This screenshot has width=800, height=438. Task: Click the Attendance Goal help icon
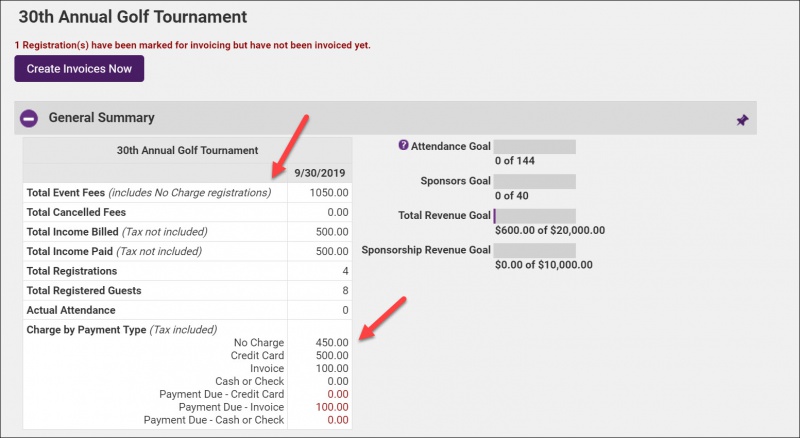click(403, 146)
